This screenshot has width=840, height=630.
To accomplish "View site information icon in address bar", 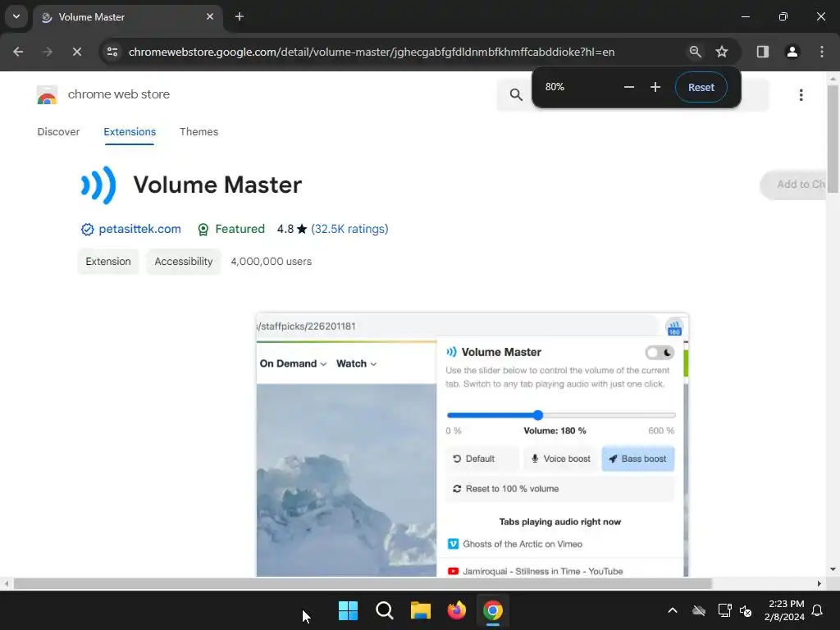I will click(x=112, y=52).
